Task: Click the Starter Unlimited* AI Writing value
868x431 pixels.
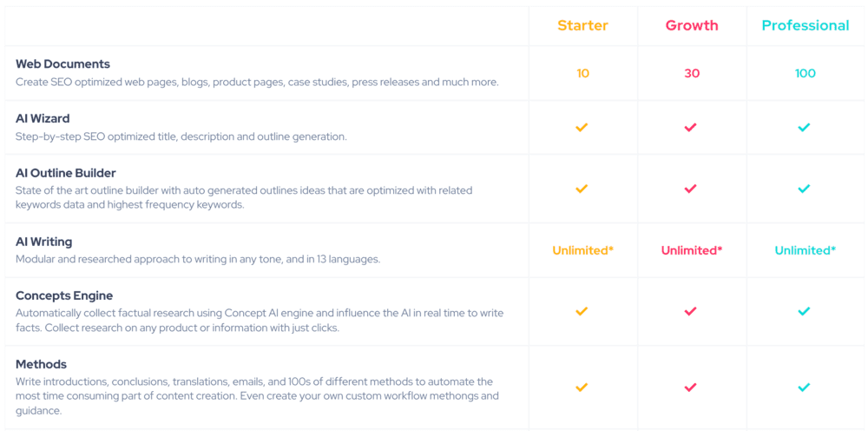Action: (x=583, y=250)
